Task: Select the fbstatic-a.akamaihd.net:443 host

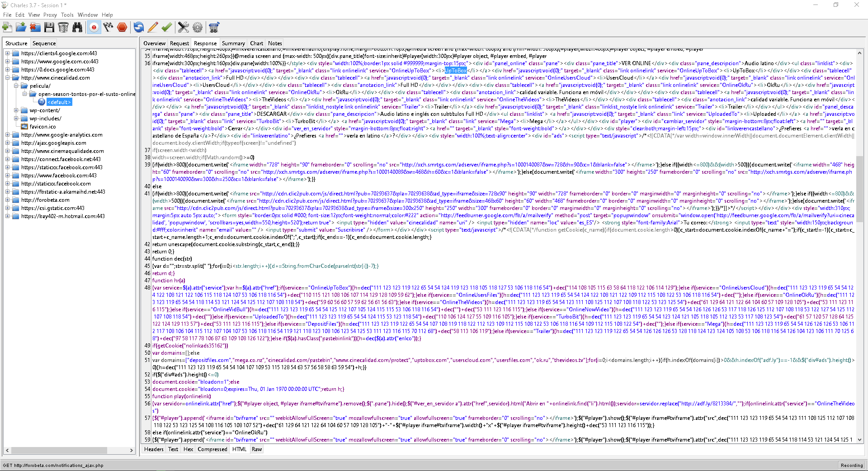Action: (x=63, y=192)
